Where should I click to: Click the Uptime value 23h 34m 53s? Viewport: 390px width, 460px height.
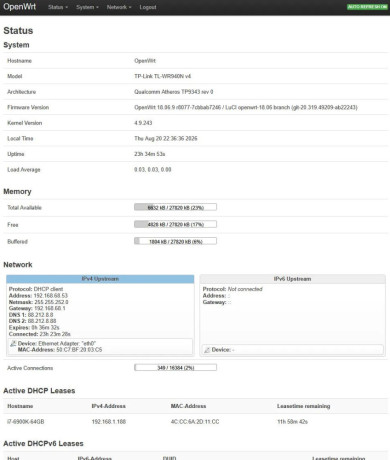pyautogui.click(x=150, y=154)
